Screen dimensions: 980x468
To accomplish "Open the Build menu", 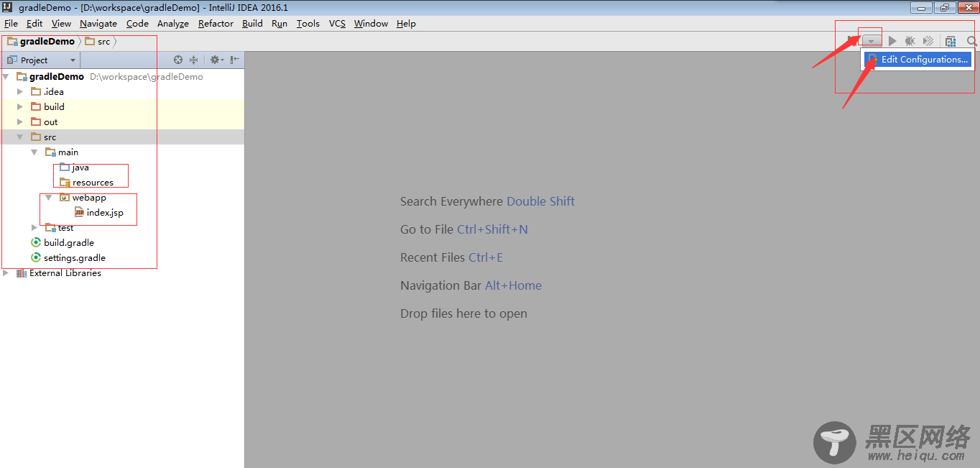I will point(252,23).
